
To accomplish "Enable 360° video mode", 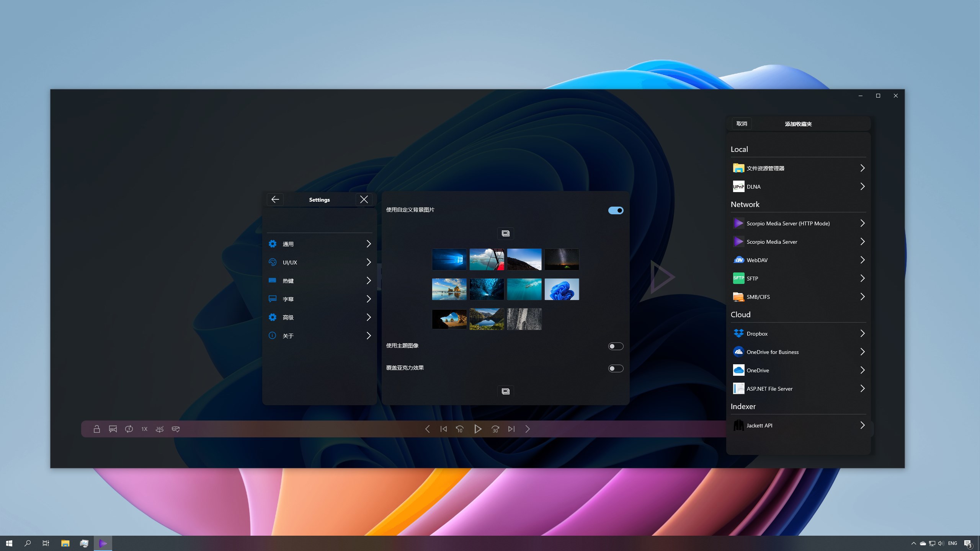I will [159, 429].
